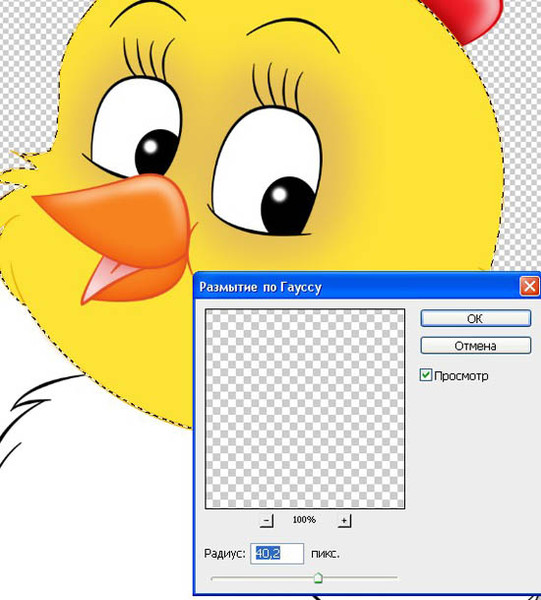Click OK in the Gaussian blur dialog

[x=476, y=318]
